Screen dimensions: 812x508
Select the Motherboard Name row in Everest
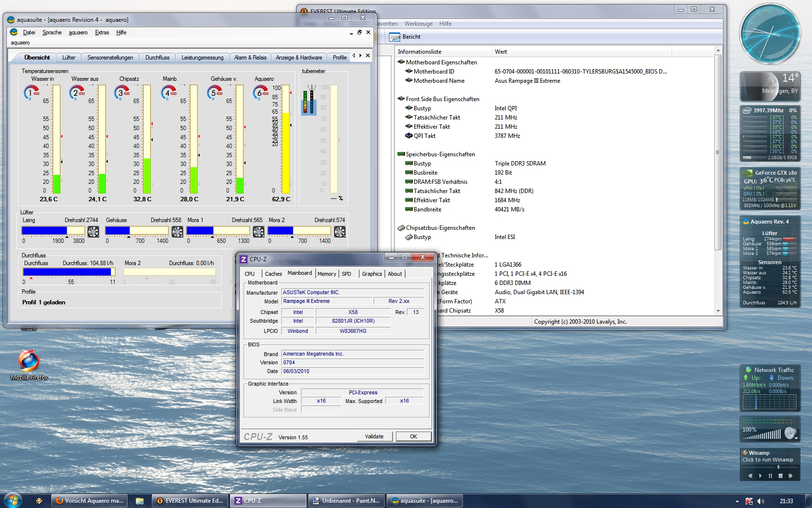pos(439,81)
